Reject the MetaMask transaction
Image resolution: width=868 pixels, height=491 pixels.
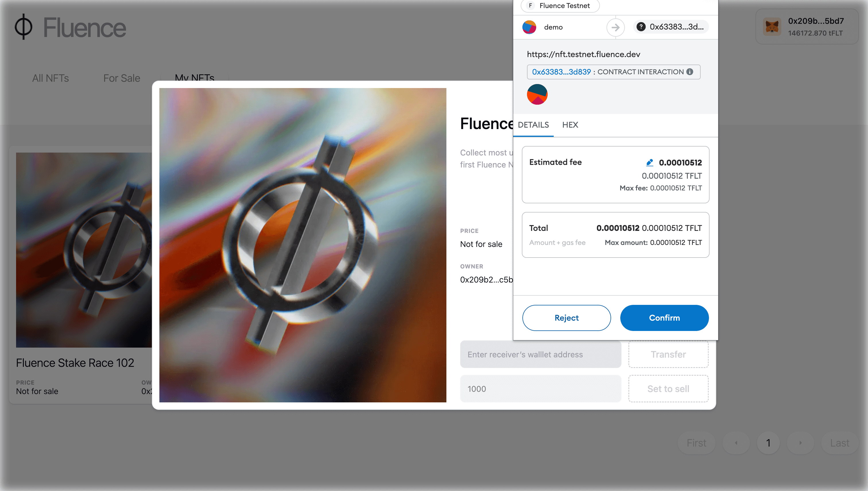point(566,318)
